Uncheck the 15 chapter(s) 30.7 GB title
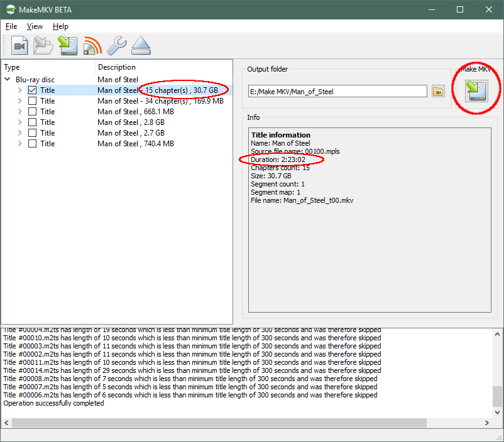504x442 pixels. point(32,90)
